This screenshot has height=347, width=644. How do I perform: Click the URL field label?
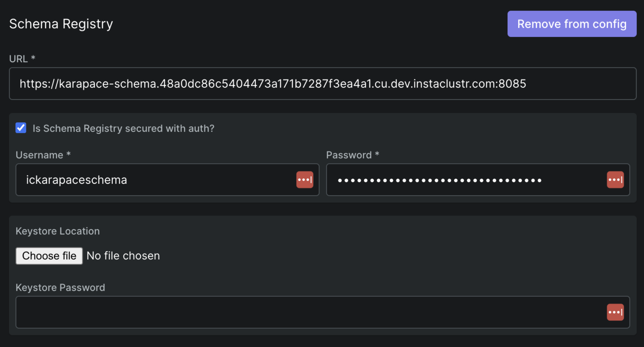pyautogui.click(x=21, y=58)
